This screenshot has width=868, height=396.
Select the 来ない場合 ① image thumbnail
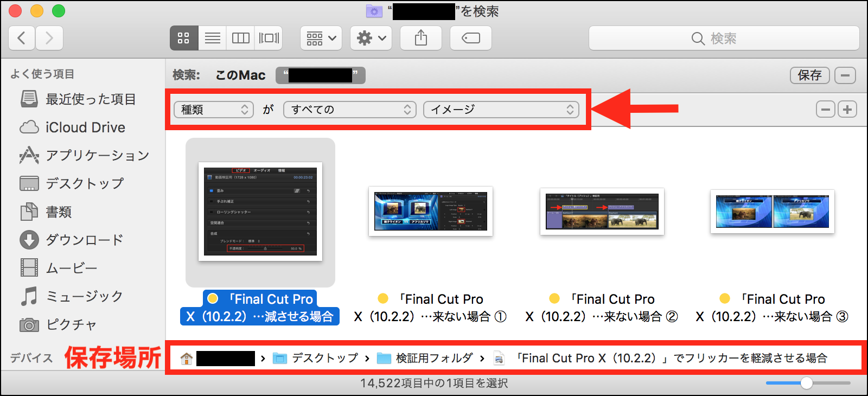coord(431,211)
